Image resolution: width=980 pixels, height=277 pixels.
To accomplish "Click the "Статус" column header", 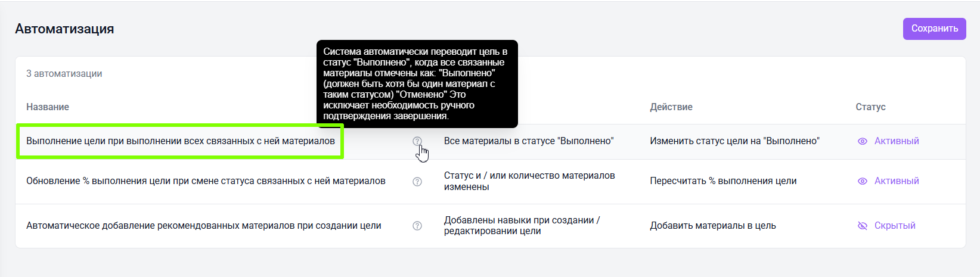I will 870,107.
